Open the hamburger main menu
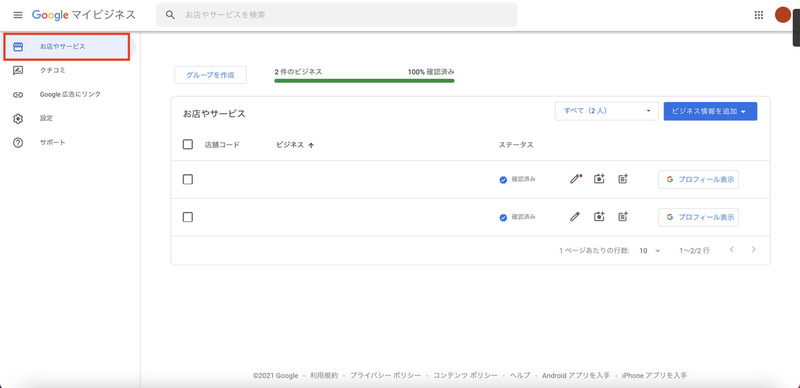This screenshot has width=800, height=388. [18, 15]
